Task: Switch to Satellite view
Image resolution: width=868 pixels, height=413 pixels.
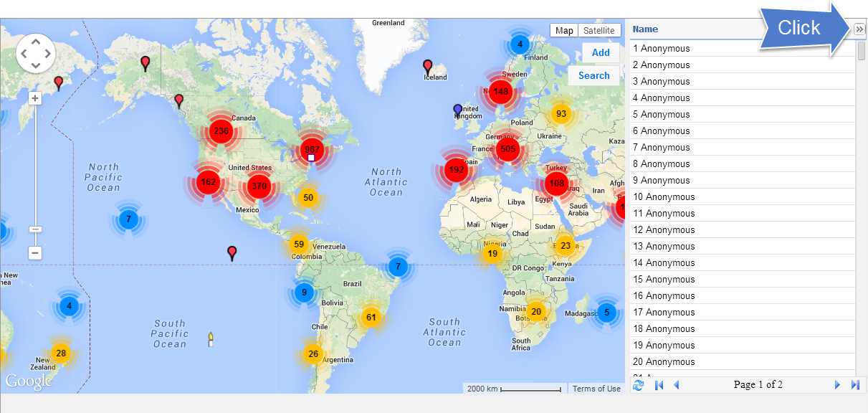Action: point(599,30)
